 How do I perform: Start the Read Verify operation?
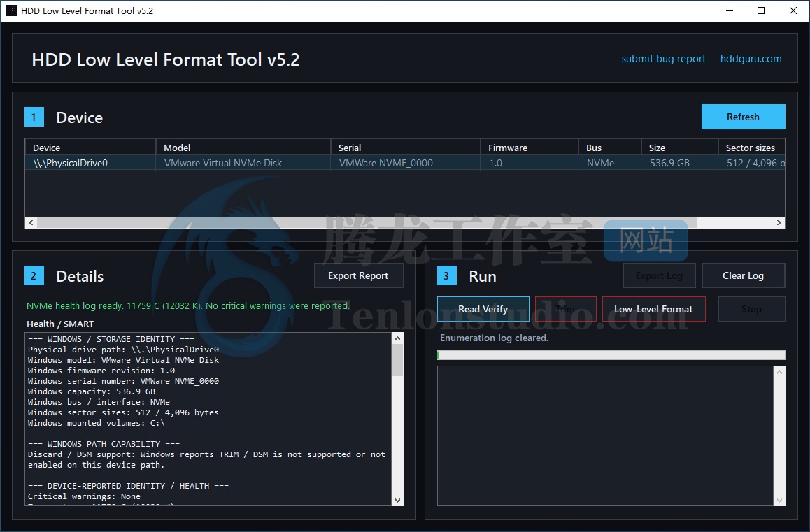click(483, 309)
